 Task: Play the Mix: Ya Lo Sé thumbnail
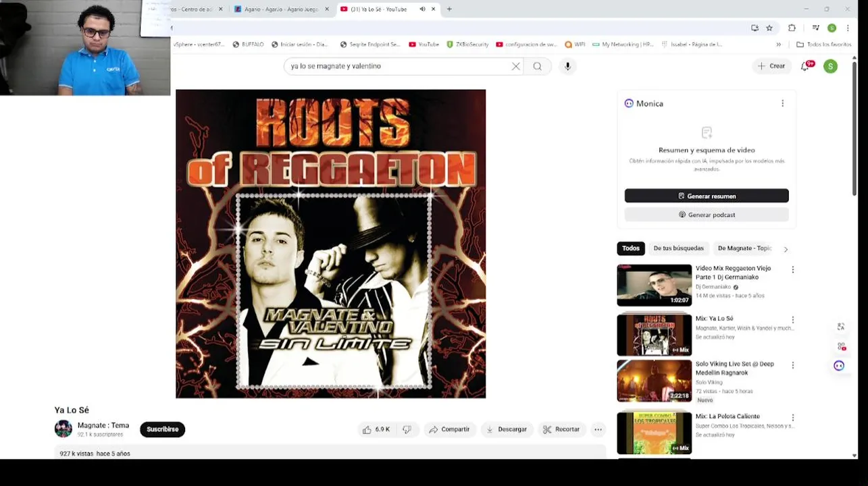[654, 335]
